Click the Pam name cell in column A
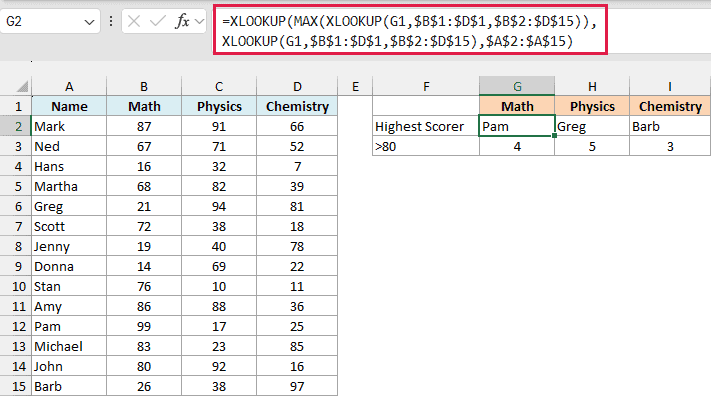Screen dimensions: 711x396 pyautogui.click(x=69, y=326)
